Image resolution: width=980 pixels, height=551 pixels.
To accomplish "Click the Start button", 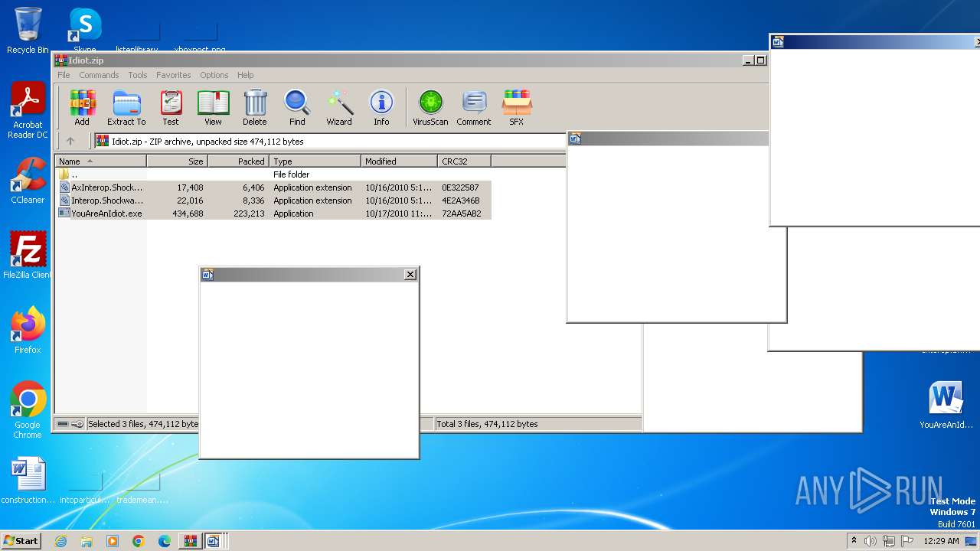I will (x=21, y=540).
